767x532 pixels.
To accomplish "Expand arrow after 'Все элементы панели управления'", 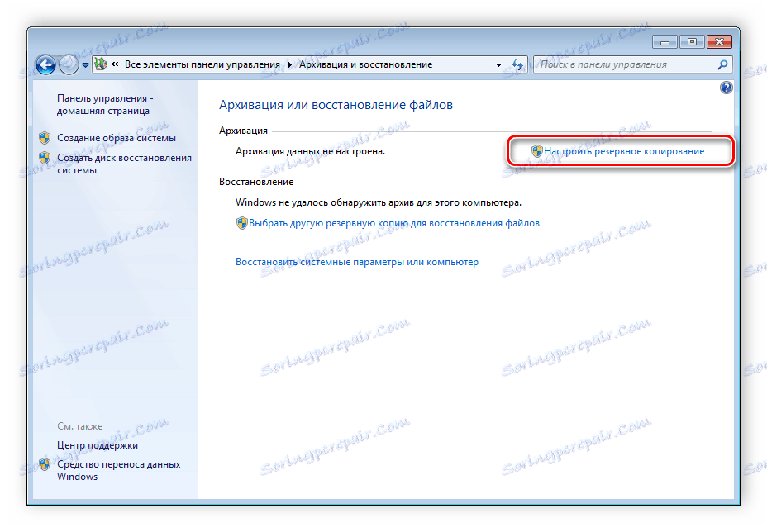I will (x=289, y=64).
